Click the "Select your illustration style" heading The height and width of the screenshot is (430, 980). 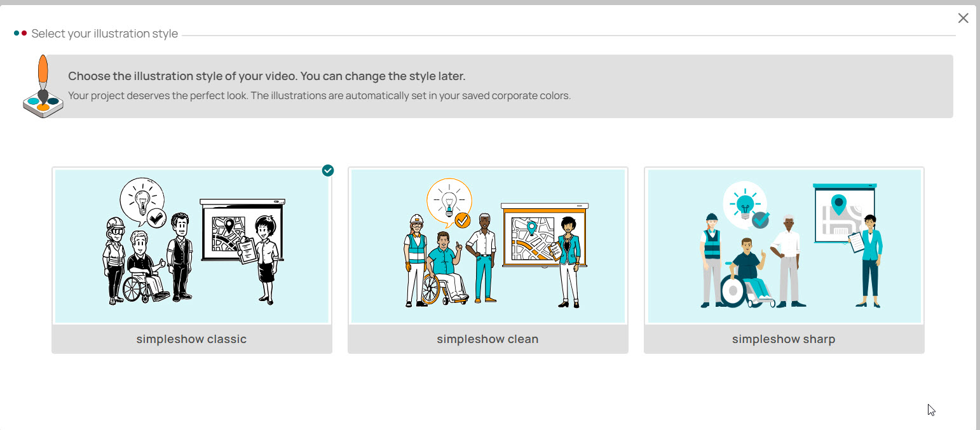(x=104, y=34)
